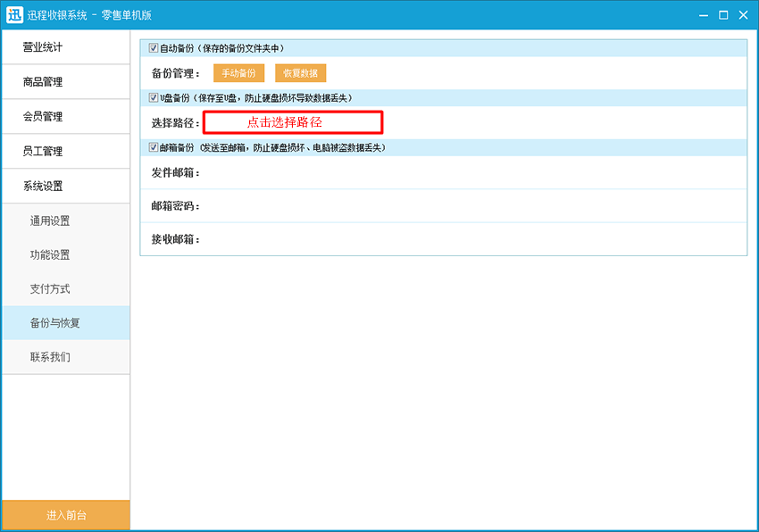Click the 恢复数据 button

tap(300, 73)
